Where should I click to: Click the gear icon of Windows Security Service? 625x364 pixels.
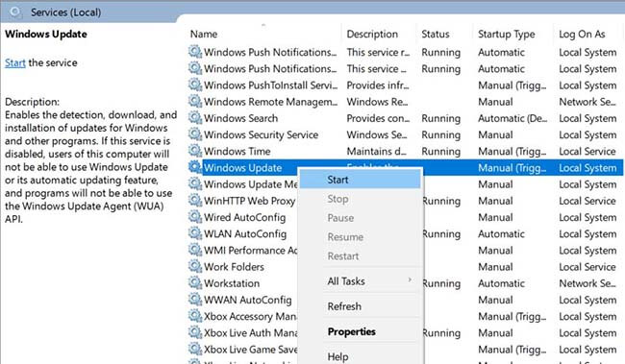[x=195, y=134]
